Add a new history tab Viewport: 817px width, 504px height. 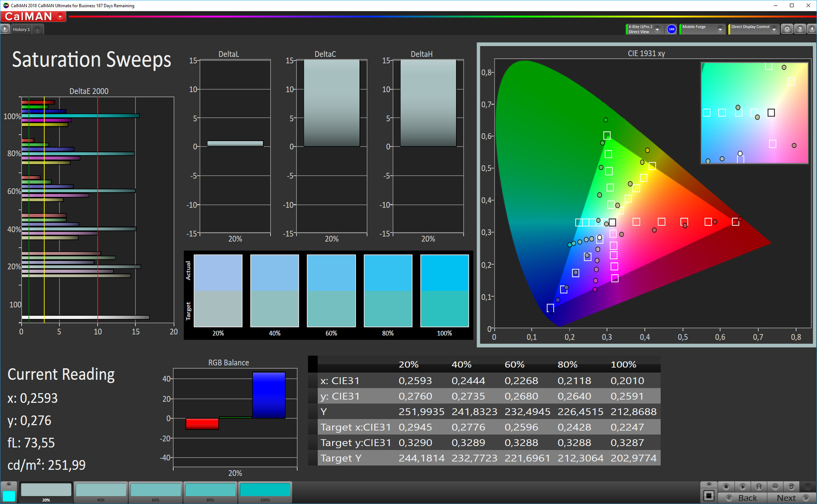tap(38, 29)
